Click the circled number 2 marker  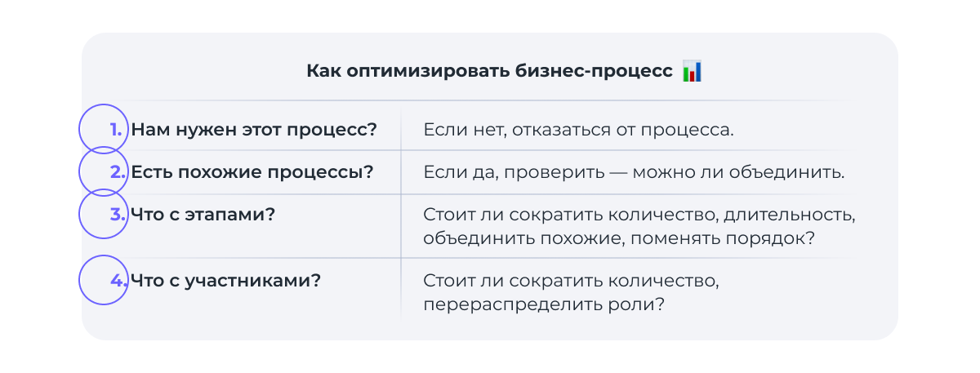[x=103, y=172]
